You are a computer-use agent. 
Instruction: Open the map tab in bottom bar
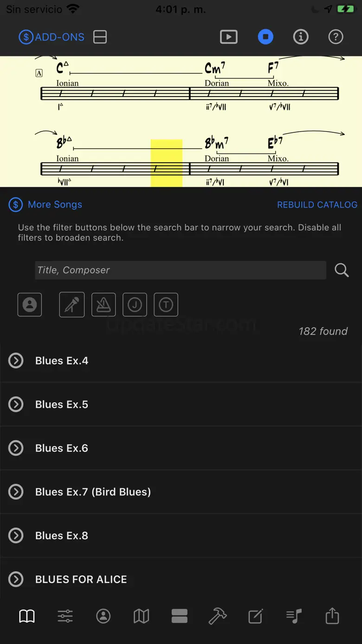point(141,616)
